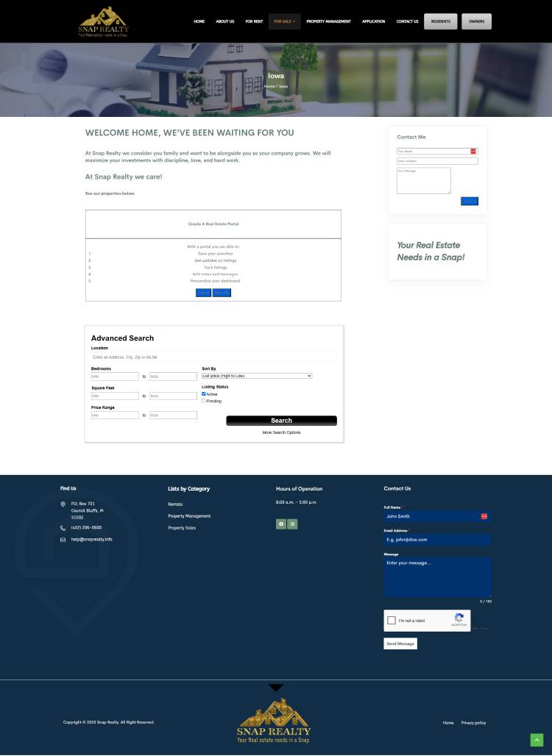This screenshot has height=756, width=552.
Task: Go to Property Management in navigation bar
Action: [x=328, y=21]
